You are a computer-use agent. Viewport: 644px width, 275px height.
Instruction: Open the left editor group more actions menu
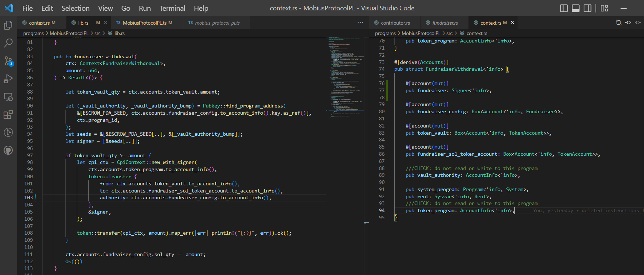pyautogui.click(x=361, y=22)
